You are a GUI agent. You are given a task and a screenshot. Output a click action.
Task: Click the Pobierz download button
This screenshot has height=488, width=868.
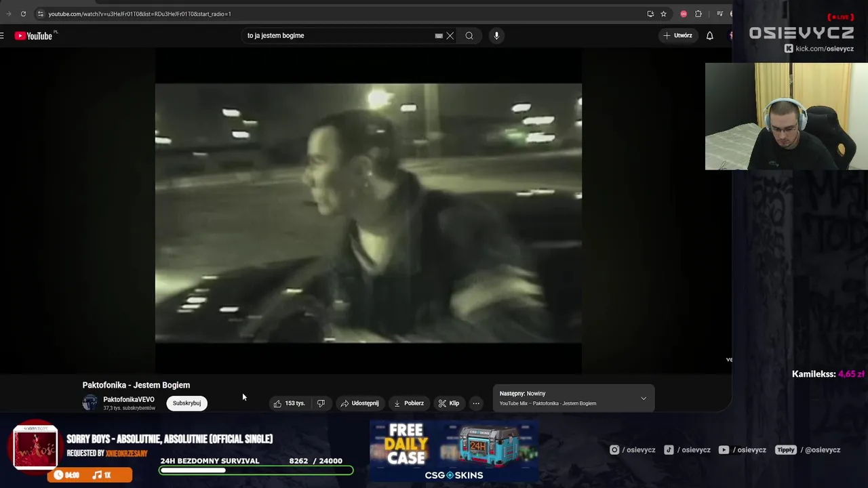click(x=409, y=403)
